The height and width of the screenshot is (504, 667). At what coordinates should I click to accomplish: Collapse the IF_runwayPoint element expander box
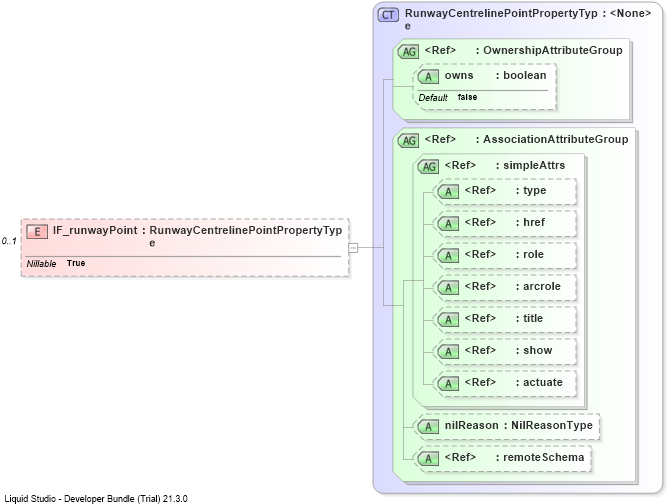coord(353,248)
